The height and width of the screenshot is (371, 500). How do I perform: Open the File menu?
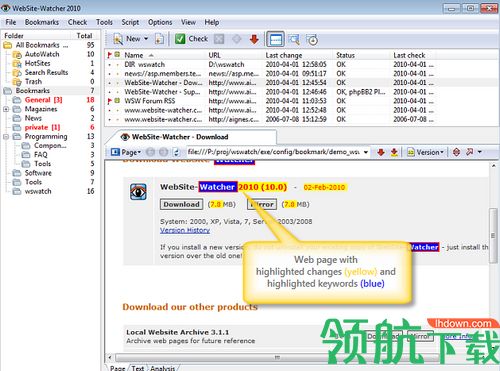[x=11, y=22]
